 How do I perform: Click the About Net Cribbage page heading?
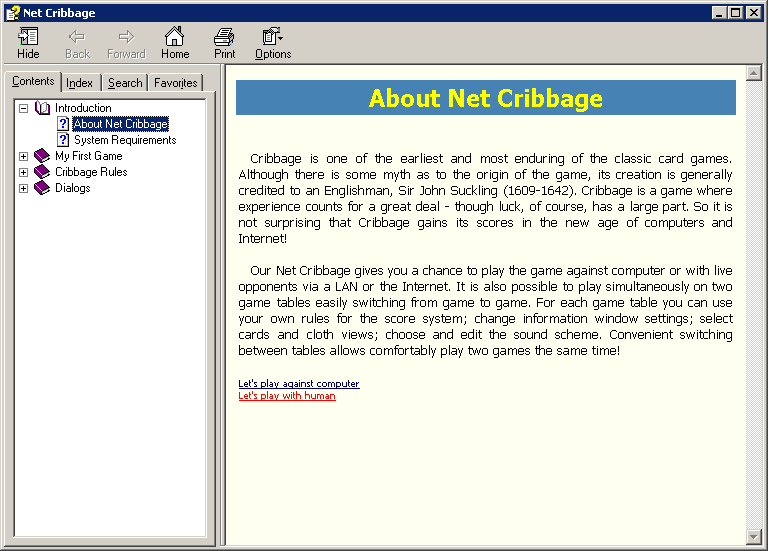click(x=485, y=98)
